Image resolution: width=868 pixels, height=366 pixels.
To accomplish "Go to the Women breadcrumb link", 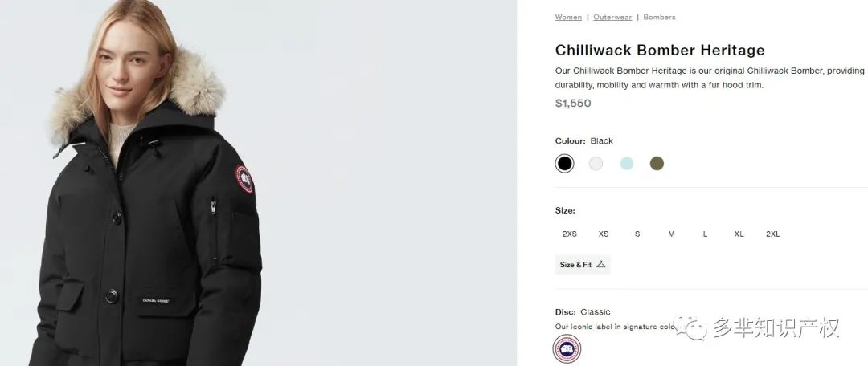I will click(x=568, y=17).
